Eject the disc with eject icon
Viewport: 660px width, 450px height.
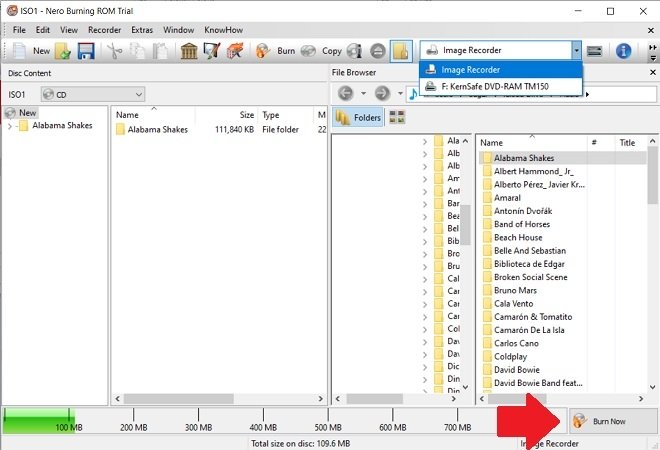pos(378,51)
